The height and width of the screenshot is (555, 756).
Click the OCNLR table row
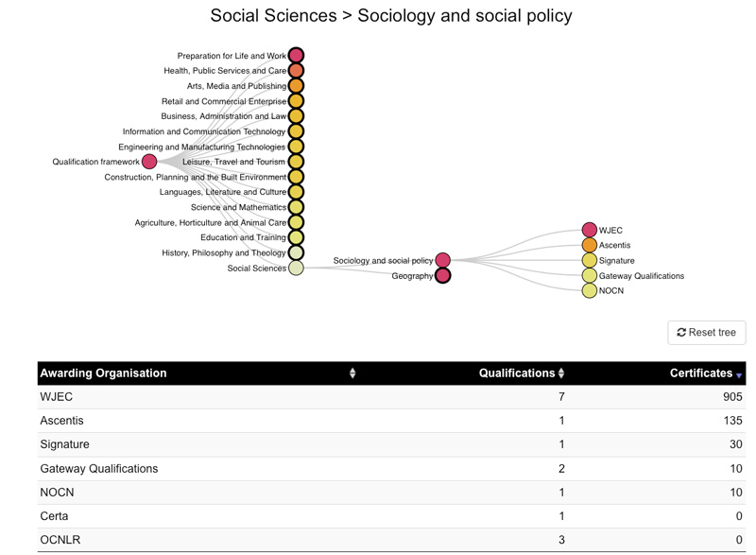click(391, 540)
